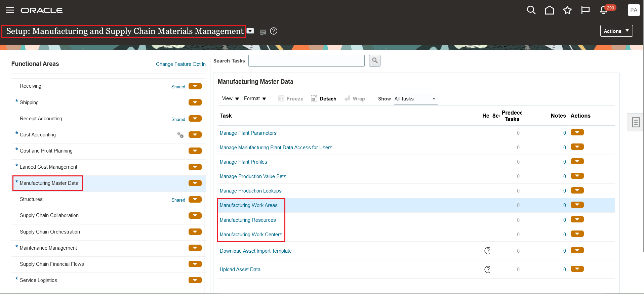The width and height of the screenshot is (644, 294).
Task: Open Manufacturing Resources task
Action: [248, 220]
